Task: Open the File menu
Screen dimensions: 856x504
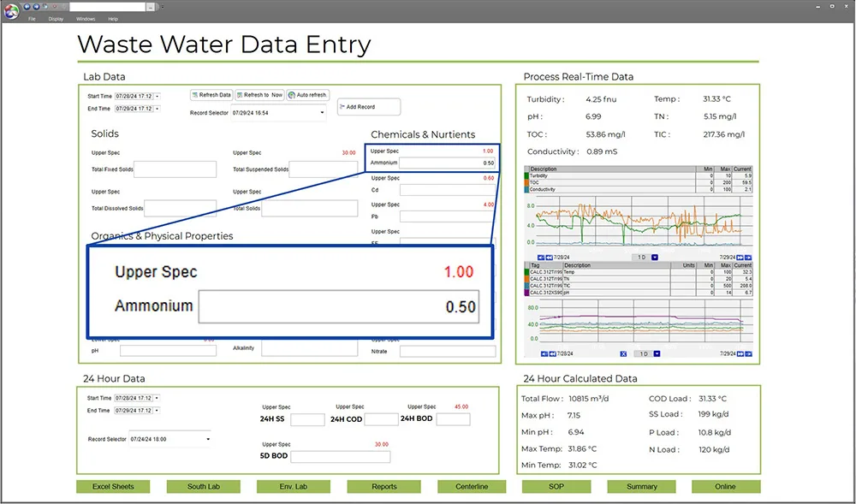Action: (32, 18)
